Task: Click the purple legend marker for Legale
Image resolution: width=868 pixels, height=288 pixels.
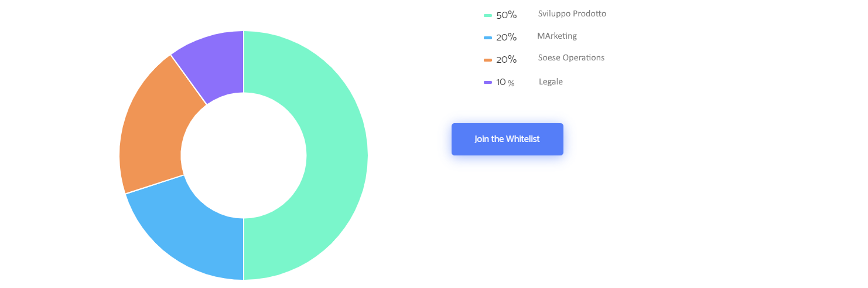Action: point(488,82)
